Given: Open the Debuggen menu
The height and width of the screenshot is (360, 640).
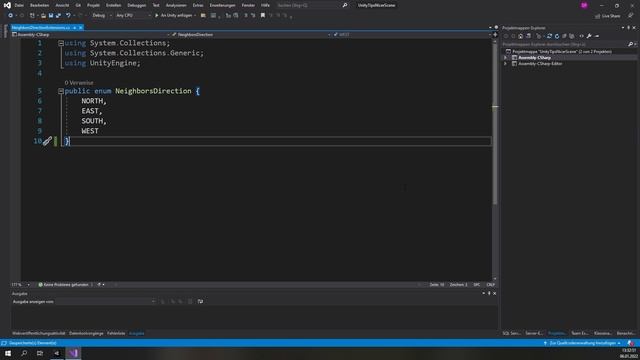Looking at the screenshot, I should [136, 5].
